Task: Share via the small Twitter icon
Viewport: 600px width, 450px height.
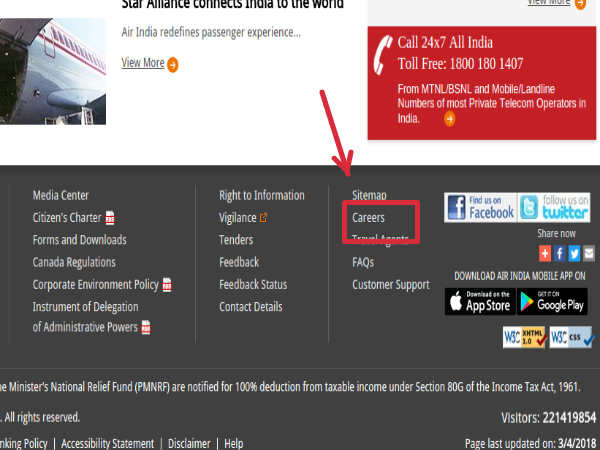Action: 574,253
